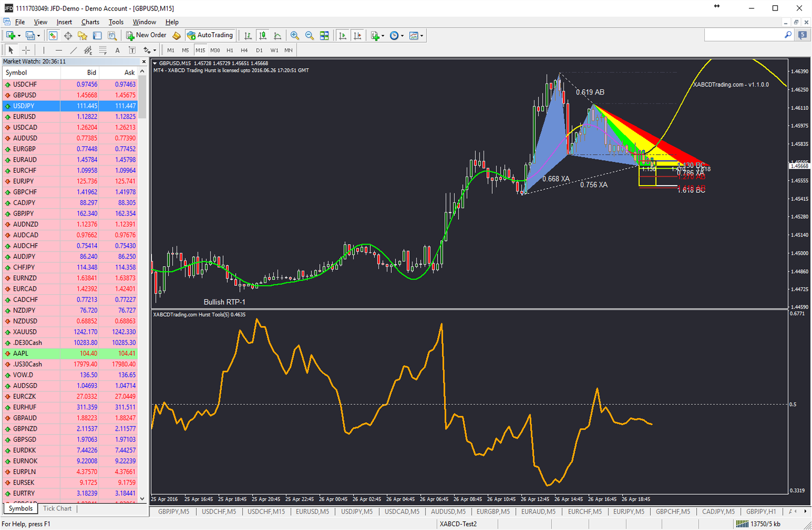
Task: Open the Charts menu
Action: click(90, 22)
